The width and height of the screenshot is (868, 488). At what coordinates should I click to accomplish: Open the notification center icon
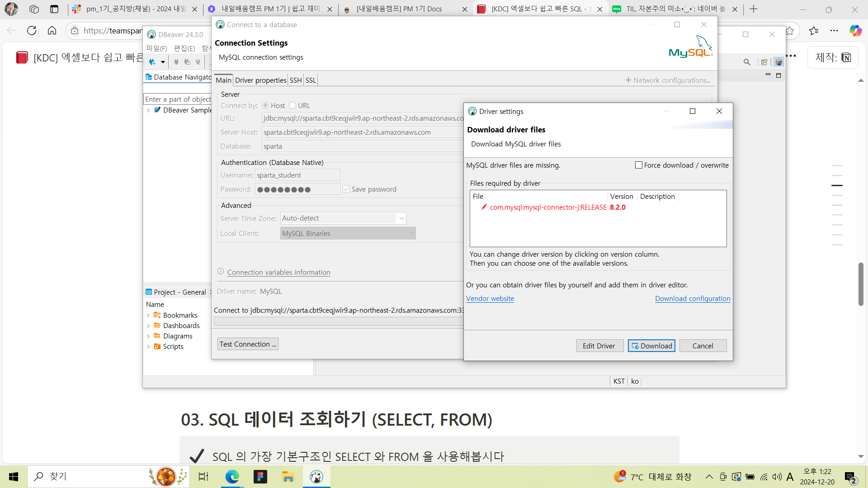point(850,477)
